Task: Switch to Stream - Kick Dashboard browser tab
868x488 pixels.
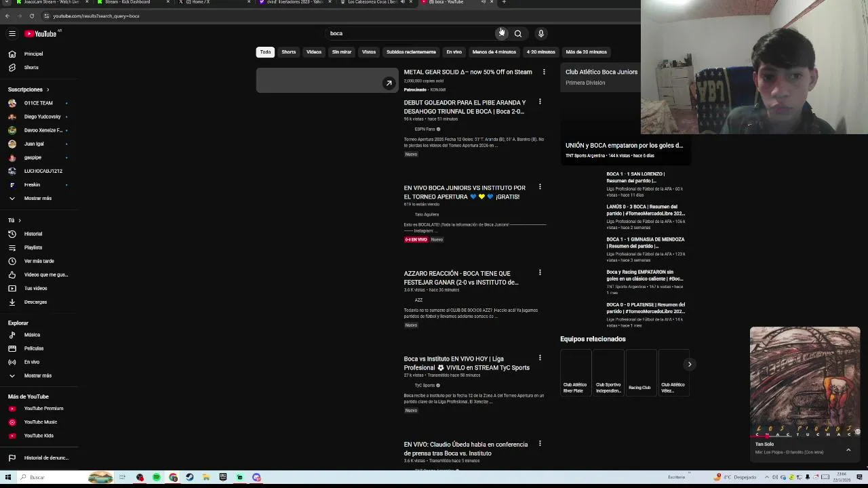Action: pyautogui.click(x=130, y=3)
